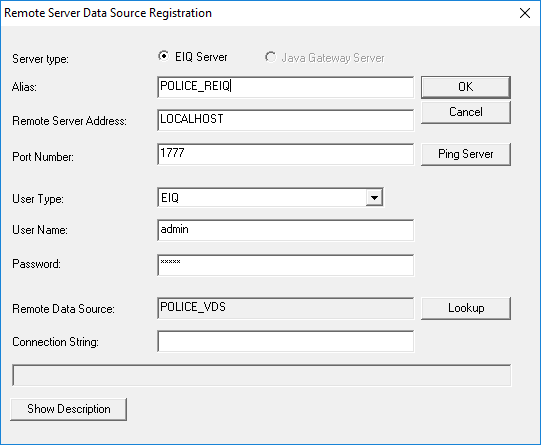The width and height of the screenshot is (541, 445).
Task: Open the User Type dropdown arrow
Action: tap(374, 198)
